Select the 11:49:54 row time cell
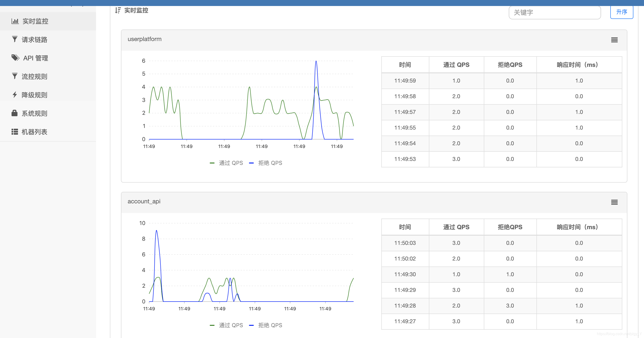 coord(405,144)
